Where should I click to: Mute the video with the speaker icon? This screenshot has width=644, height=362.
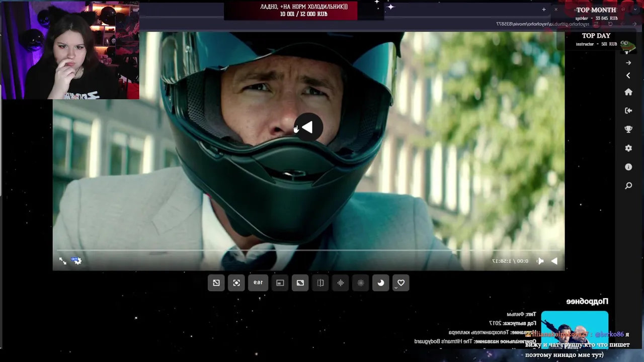point(540,261)
